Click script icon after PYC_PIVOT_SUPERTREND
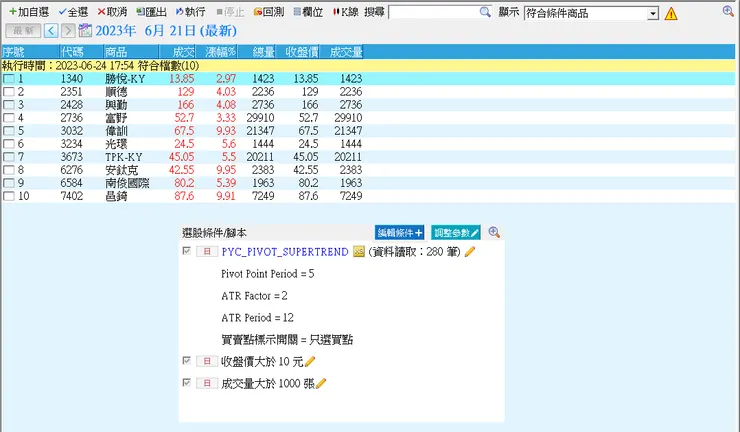This screenshot has height=432, width=740. pos(359,252)
